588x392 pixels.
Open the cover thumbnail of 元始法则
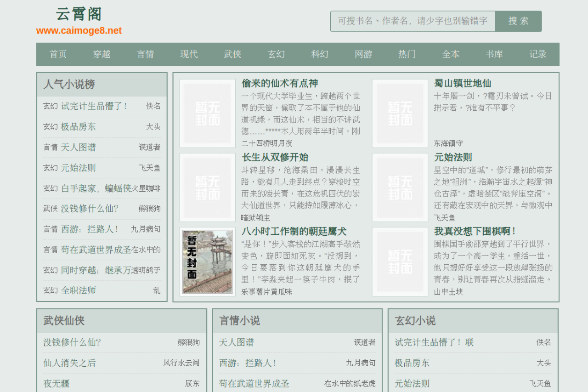(x=400, y=187)
